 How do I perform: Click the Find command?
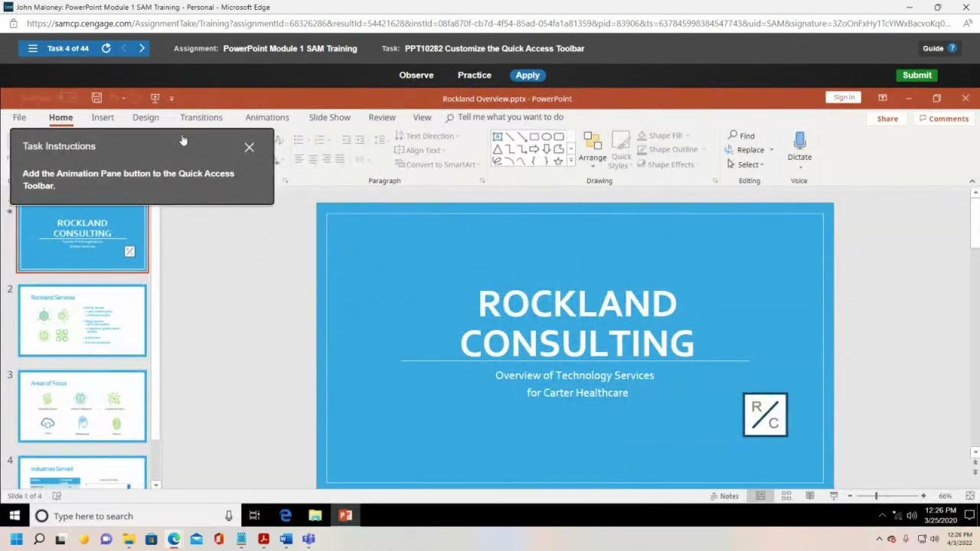click(741, 135)
